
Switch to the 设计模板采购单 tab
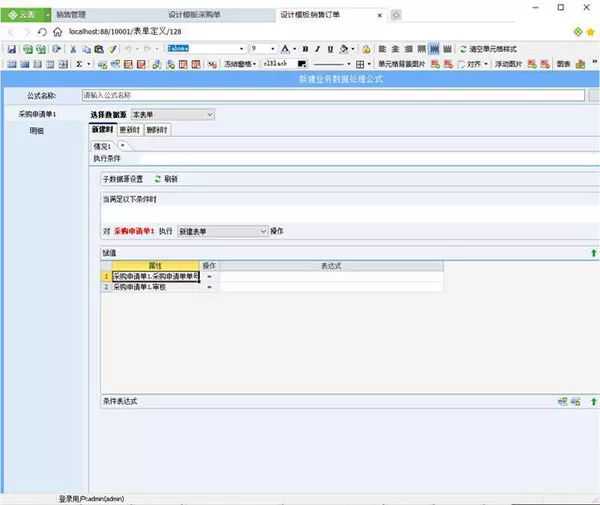click(x=194, y=15)
